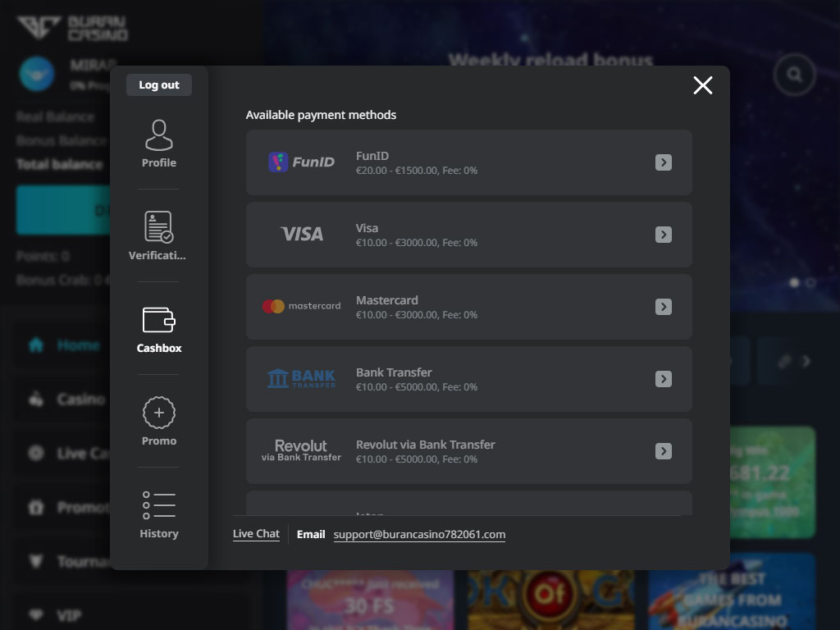This screenshot has width=840, height=630.
Task: Click the 'Revolut via Bank Transfer' method name
Action: pyautogui.click(x=426, y=445)
